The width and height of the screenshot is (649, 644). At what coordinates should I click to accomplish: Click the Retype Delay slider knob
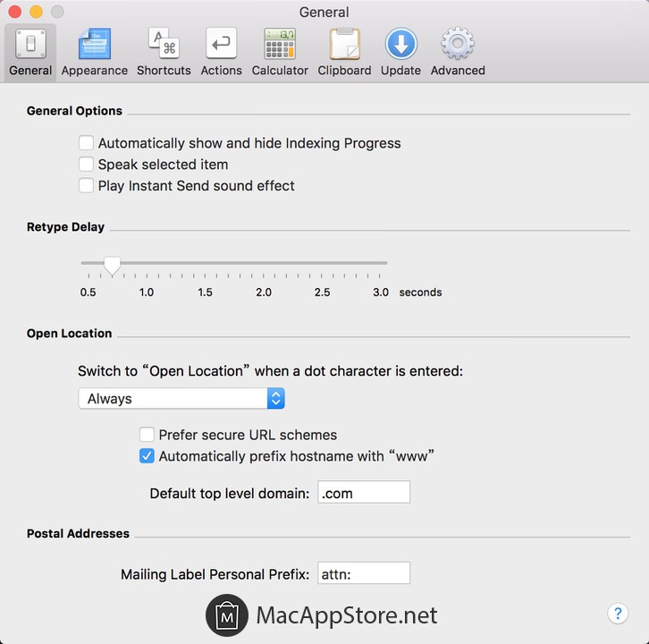[x=112, y=265]
